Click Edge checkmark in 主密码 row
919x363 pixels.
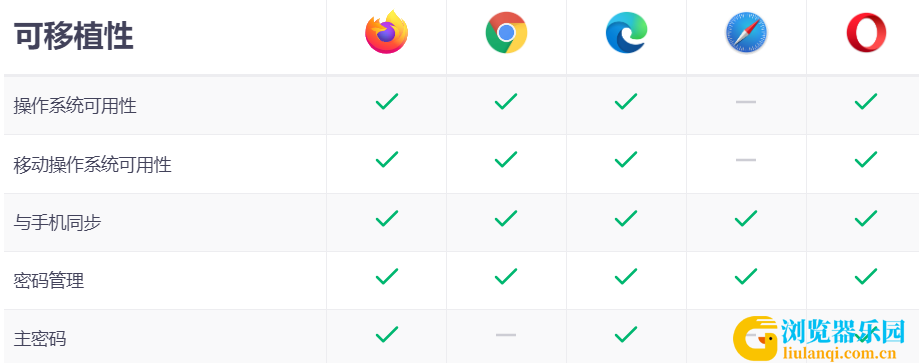(626, 334)
